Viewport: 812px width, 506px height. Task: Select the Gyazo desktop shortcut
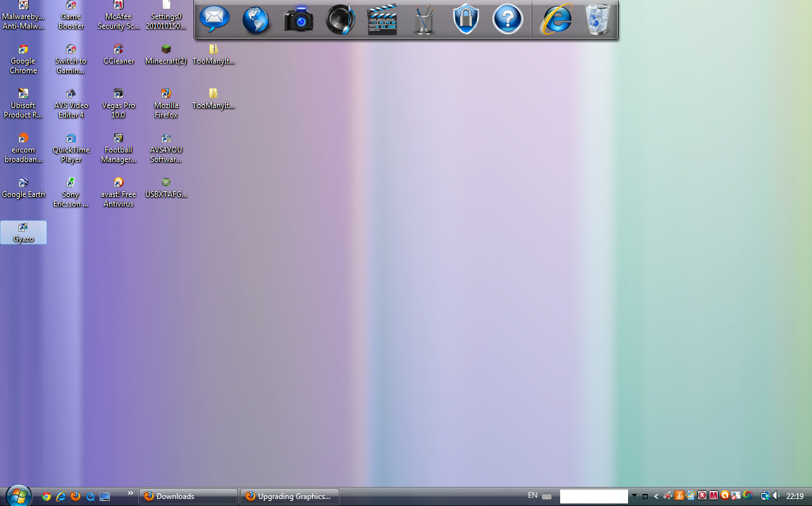[x=23, y=232]
